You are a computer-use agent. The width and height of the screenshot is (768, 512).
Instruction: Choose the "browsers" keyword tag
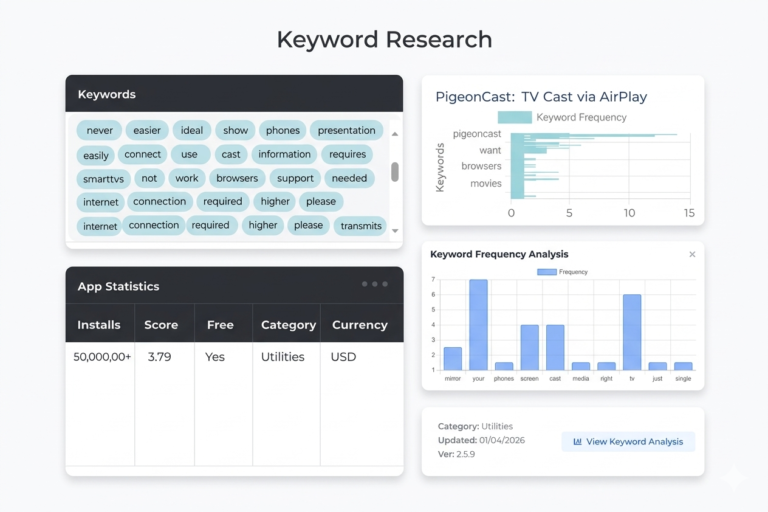point(237,178)
